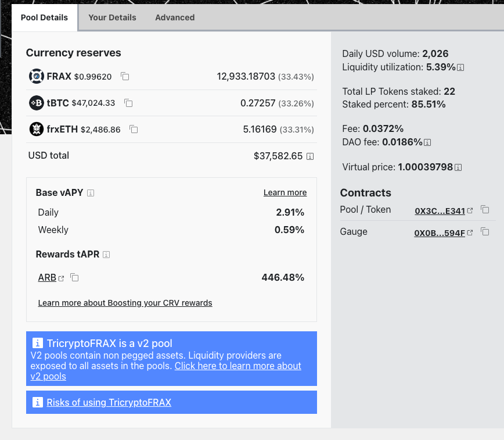This screenshot has width=504, height=440.
Task: Click the FRAX price $0.99620
Action: pos(93,77)
